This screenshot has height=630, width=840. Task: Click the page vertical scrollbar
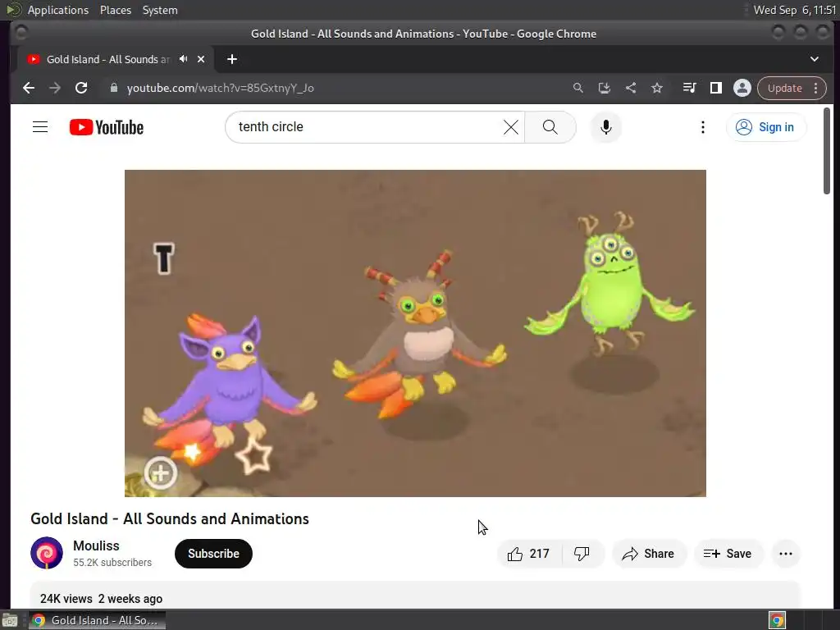[x=827, y=152]
